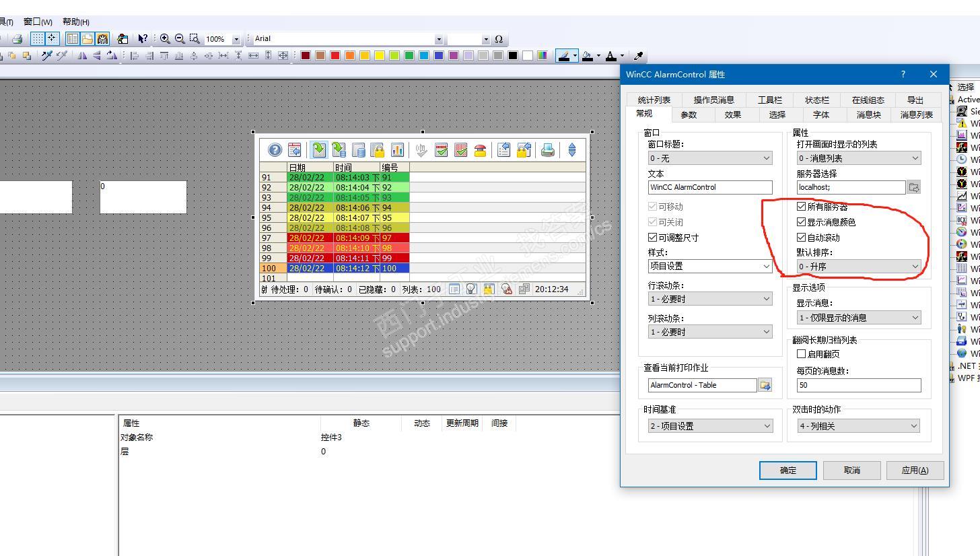Insert special character with the Omega icon

click(499, 39)
